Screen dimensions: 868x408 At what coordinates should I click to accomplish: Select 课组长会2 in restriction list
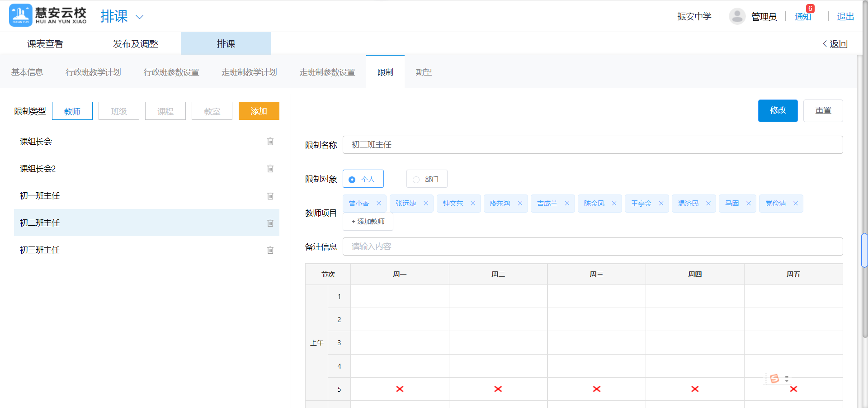pyautogui.click(x=146, y=169)
